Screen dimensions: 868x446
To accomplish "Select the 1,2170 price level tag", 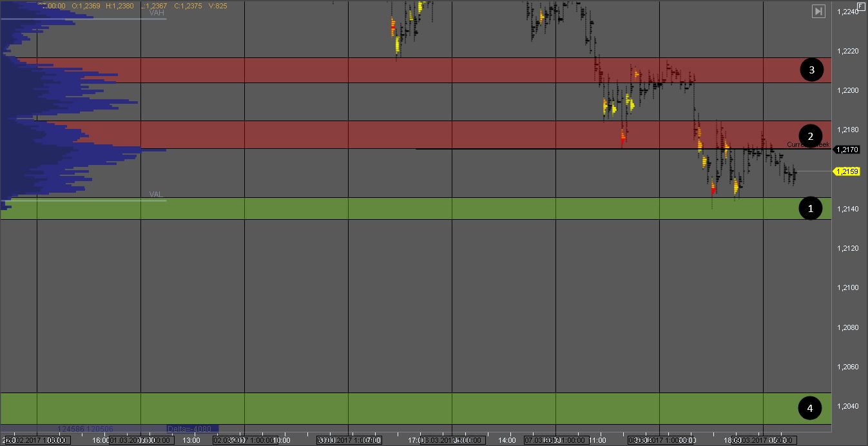I will pos(847,150).
